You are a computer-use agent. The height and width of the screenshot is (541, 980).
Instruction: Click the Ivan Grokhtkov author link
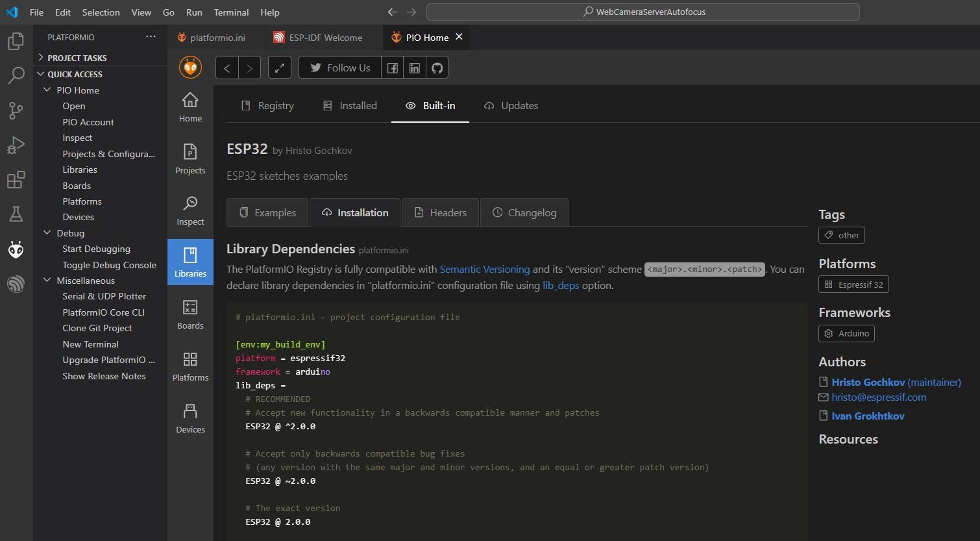[x=868, y=416]
